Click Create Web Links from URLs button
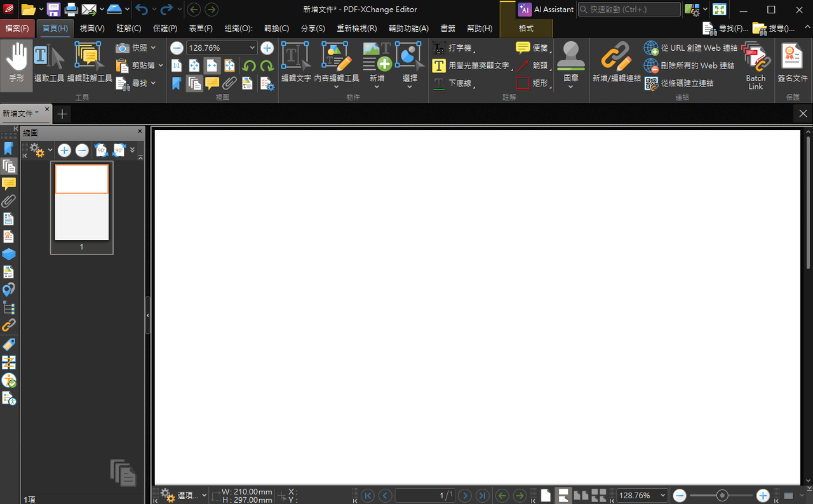 click(x=690, y=48)
